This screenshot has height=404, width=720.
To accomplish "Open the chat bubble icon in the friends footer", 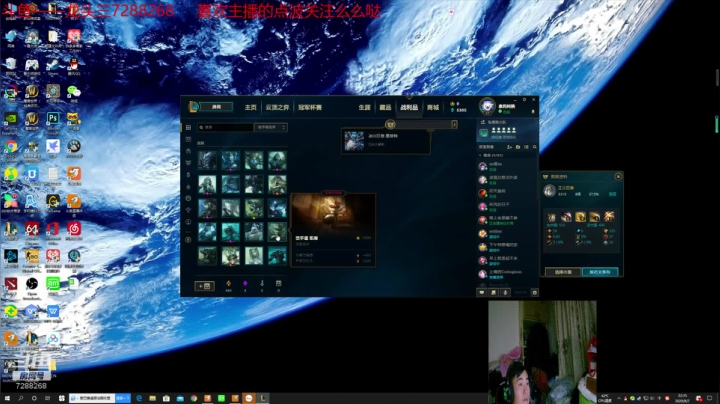I will [x=482, y=292].
